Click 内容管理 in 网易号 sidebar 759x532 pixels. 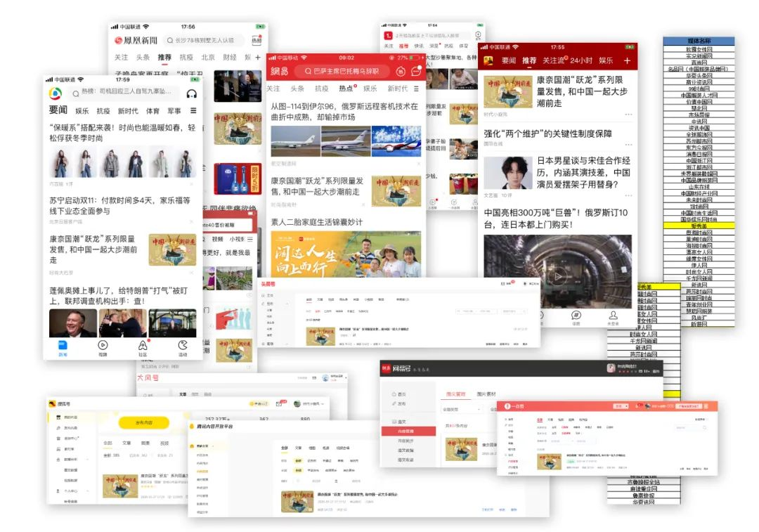[406, 432]
